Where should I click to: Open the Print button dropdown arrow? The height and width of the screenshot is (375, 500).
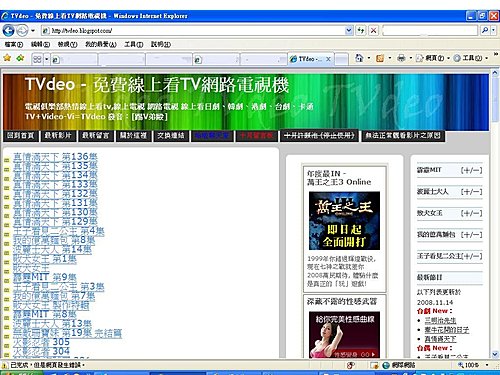pyautogui.click(x=411, y=58)
